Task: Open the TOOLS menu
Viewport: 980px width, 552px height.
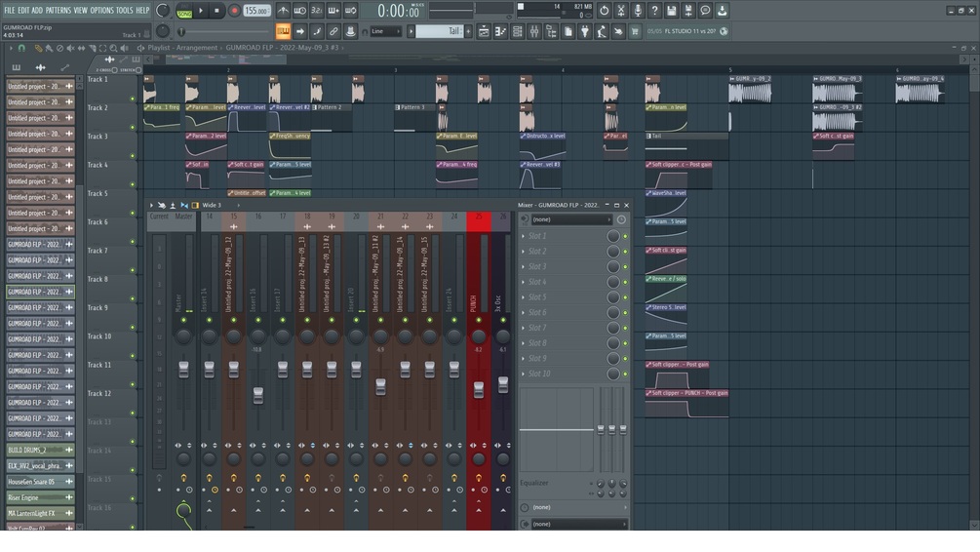Action: (x=125, y=10)
